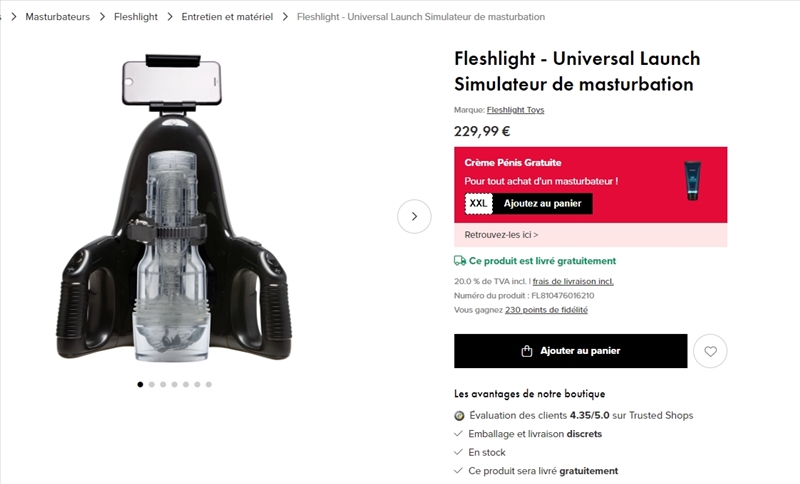The image size is (800, 484).
Task: Click the main product image
Action: pyautogui.click(x=174, y=208)
